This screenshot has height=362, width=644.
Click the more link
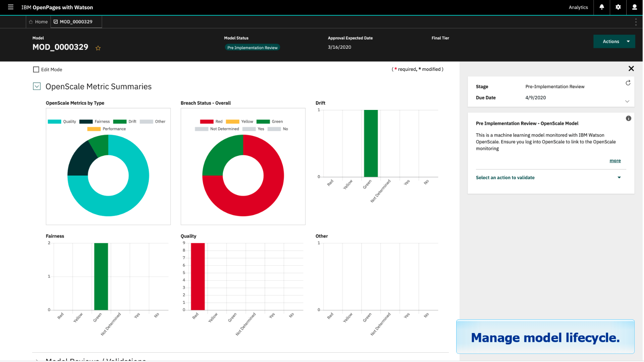(615, 161)
